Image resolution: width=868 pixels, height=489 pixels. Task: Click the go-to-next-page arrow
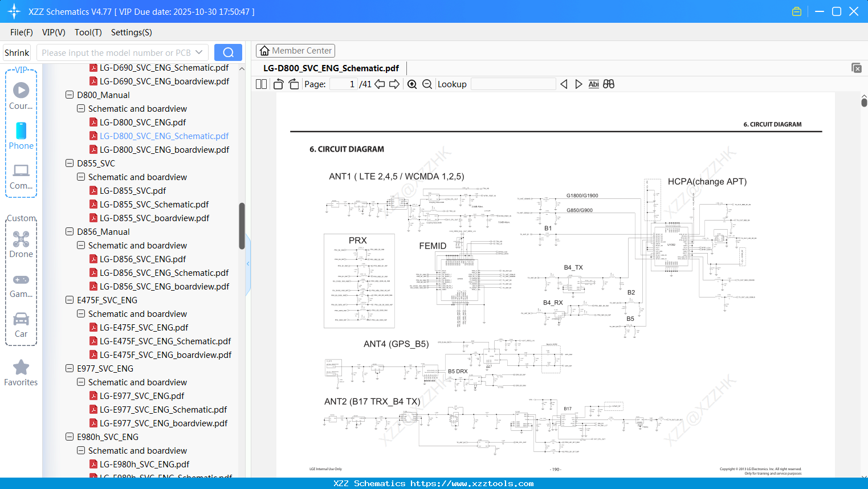pyautogui.click(x=394, y=84)
